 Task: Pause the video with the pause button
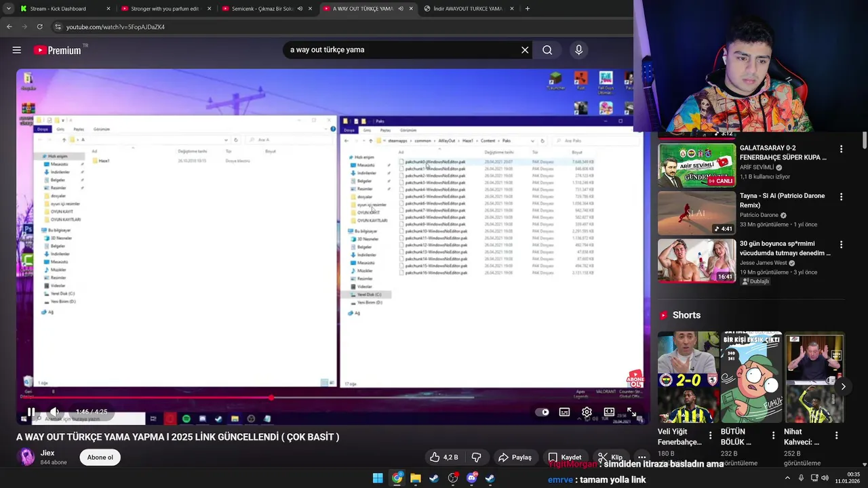click(x=31, y=411)
